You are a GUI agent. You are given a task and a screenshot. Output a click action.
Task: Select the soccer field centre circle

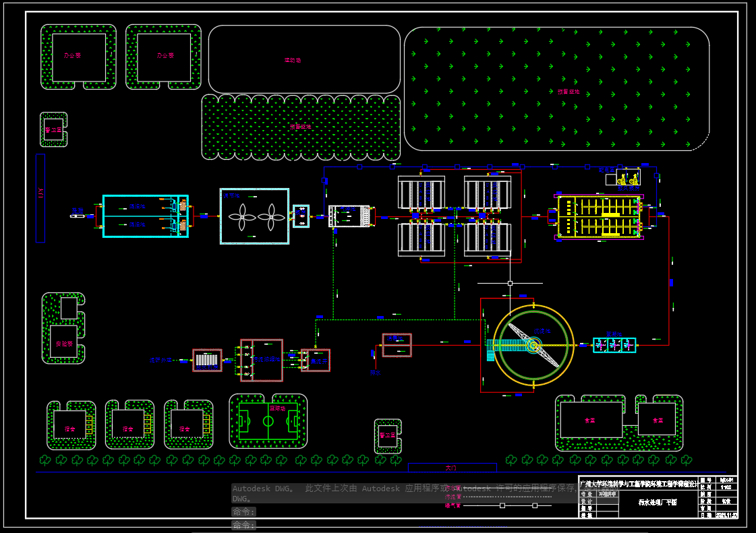[268, 421]
